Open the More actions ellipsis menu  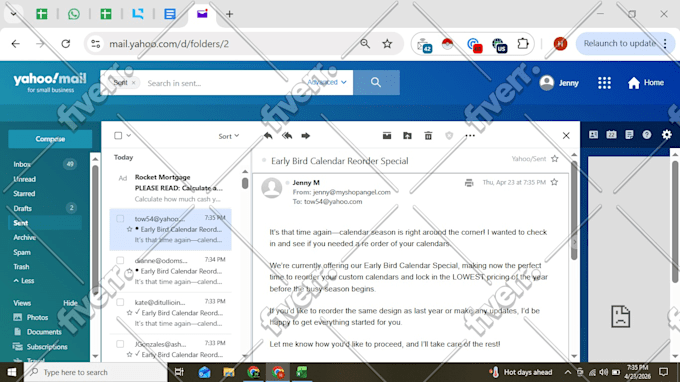click(x=470, y=136)
